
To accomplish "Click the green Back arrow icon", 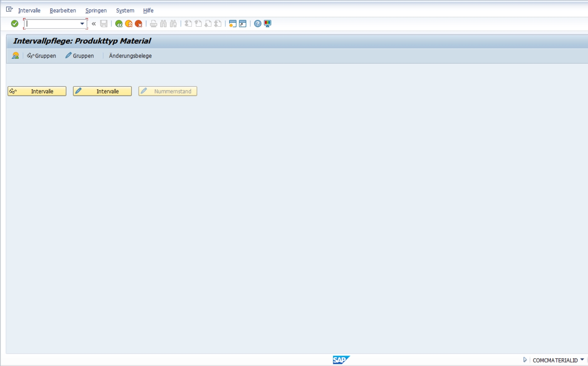I will coord(119,24).
